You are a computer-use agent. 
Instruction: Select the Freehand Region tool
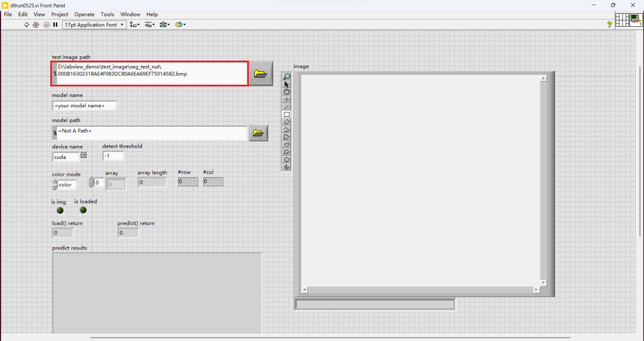286,152
